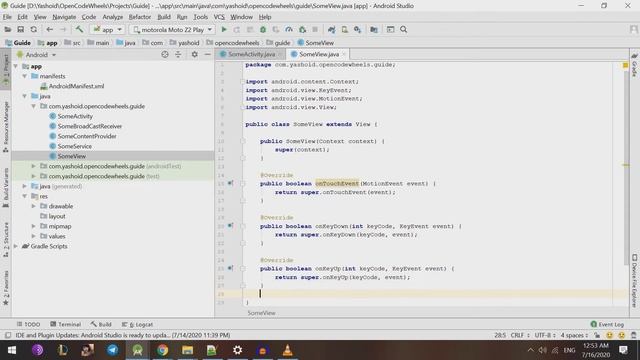The width and height of the screenshot is (640, 360).
Task: Expand the mipmap folder
Action: [33, 226]
